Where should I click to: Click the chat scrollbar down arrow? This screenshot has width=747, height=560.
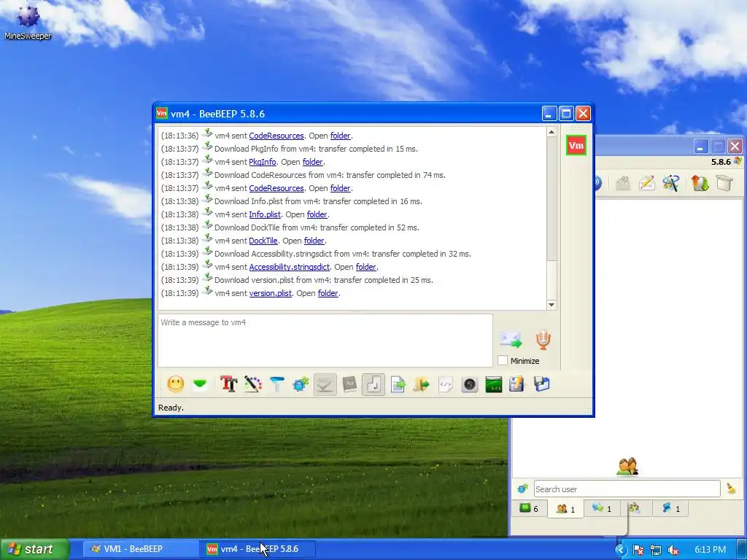point(551,305)
